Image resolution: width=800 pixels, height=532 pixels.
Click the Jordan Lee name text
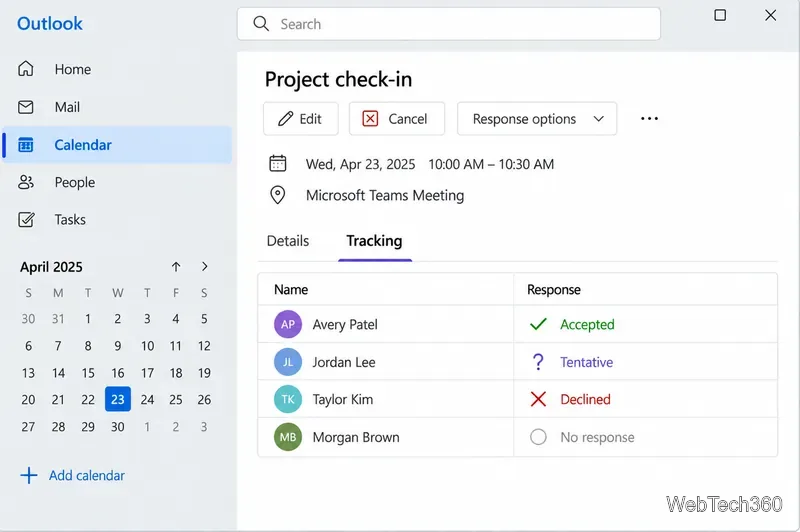(x=344, y=362)
